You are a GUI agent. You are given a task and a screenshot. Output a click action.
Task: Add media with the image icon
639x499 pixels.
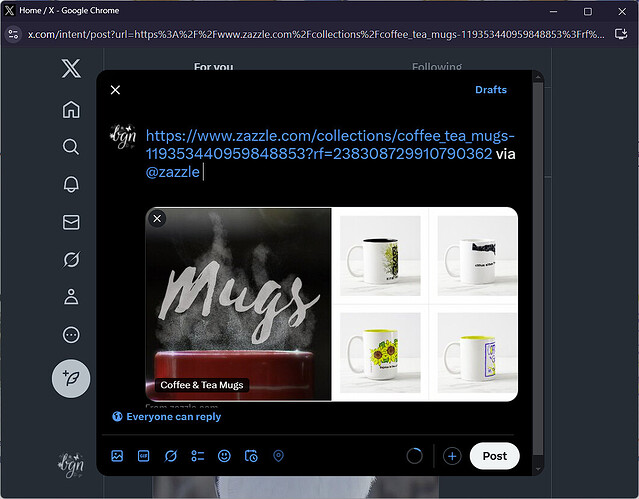click(x=117, y=456)
